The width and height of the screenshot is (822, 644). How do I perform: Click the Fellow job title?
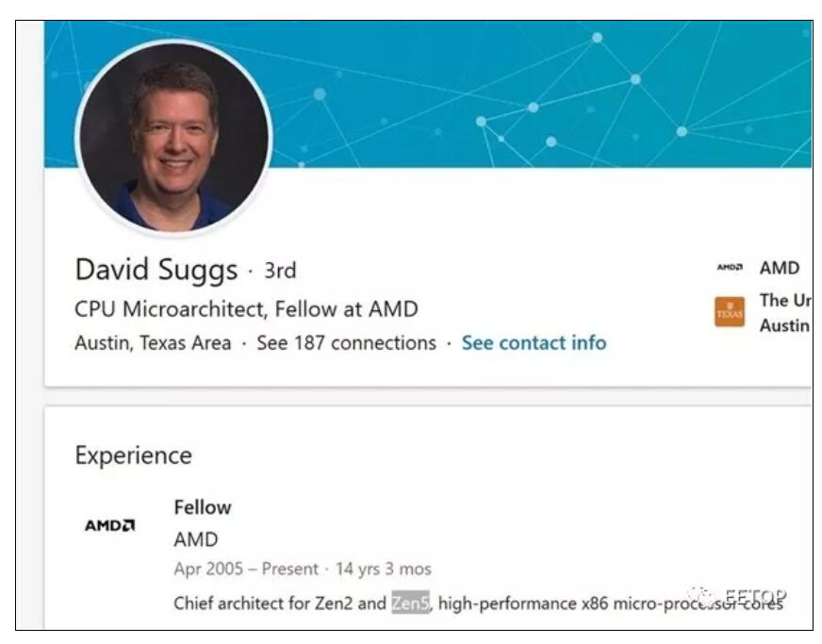click(203, 507)
